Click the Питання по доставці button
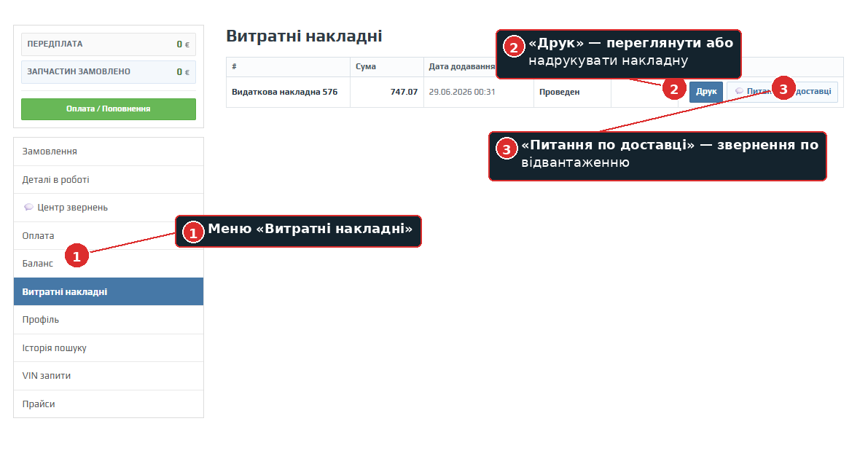868x456 pixels. point(782,92)
